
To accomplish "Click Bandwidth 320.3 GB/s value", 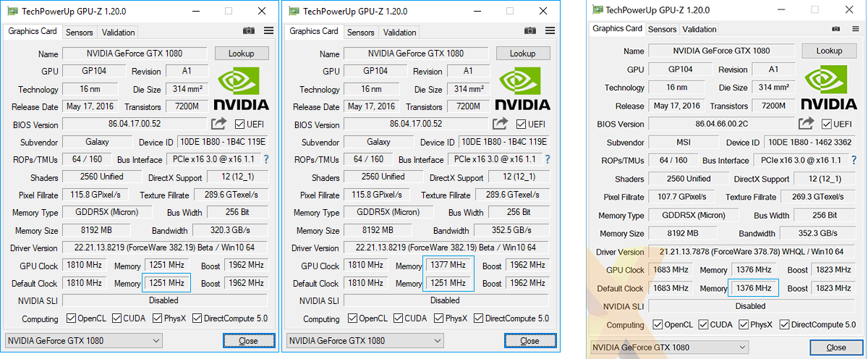I will point(231,230).
